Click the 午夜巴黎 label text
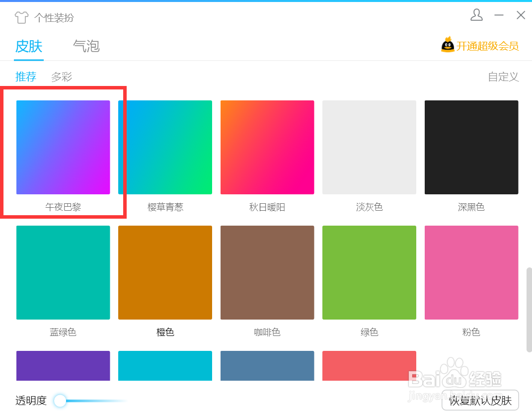 (63, 207)
